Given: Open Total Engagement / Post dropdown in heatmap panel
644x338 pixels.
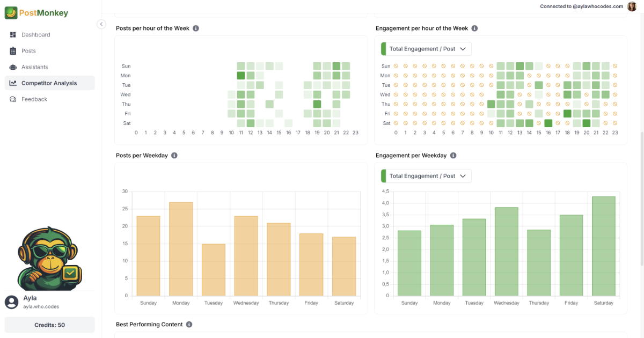Looking at the screenshot, I should [426, 49].
